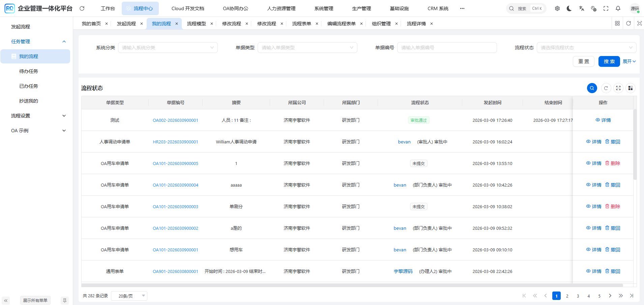Switch to the 流程模型 tab
The image size is (644, 305).
coord(196,24)
